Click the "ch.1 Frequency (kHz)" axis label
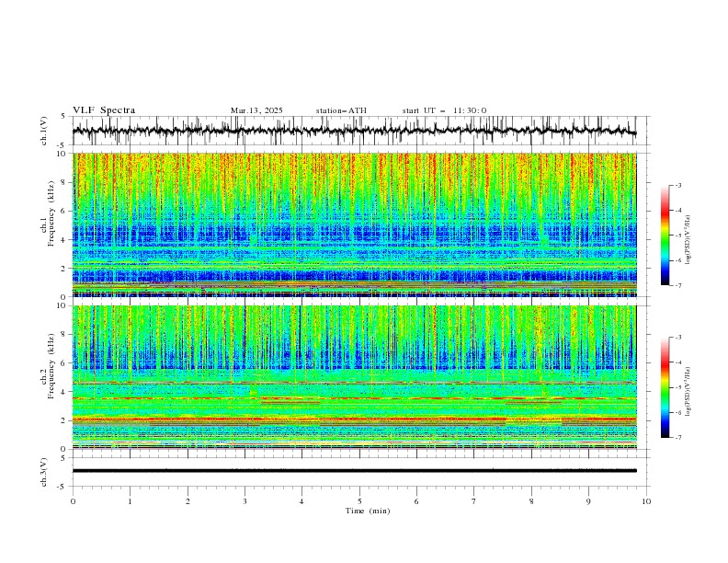This screenshot has width=728, height=563. [x=48, y=213]
